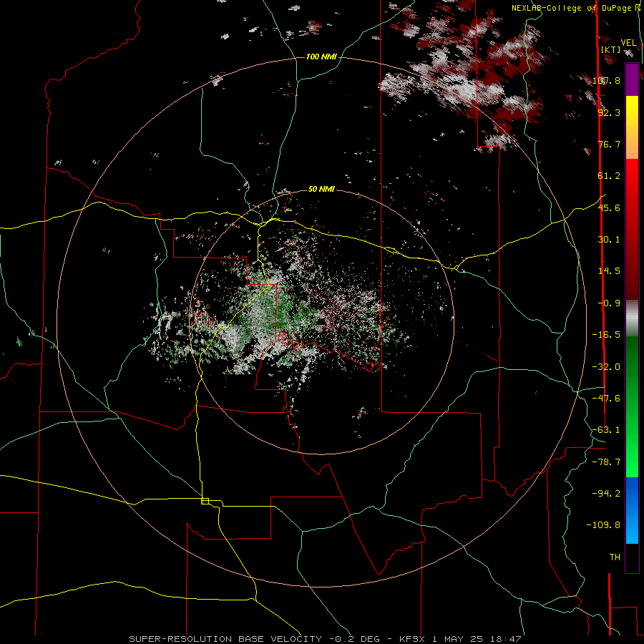This screenshot has width=644, height=644.
Task: Click the VEL legend title
Action: coord(628,43)
